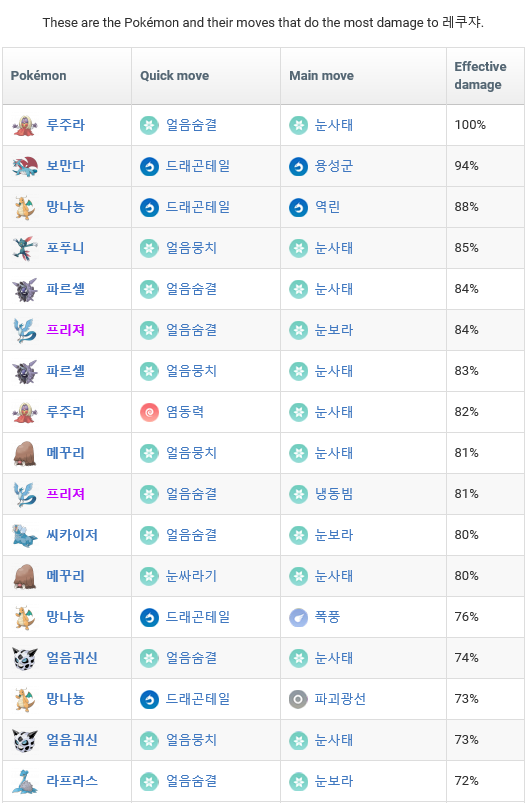
Task: Click the 보만다 Pokémon sprite
Action: tap(25, 166)
